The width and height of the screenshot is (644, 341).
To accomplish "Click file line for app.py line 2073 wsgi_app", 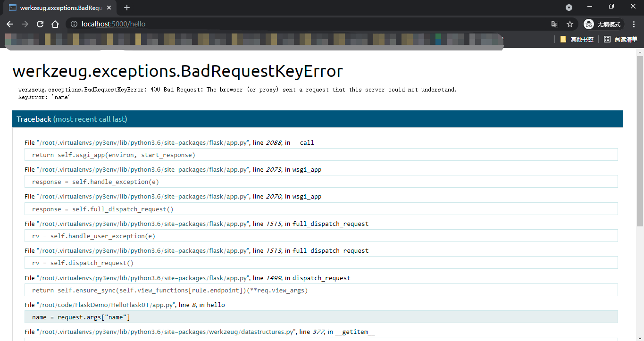I will (x=173, y=169).
